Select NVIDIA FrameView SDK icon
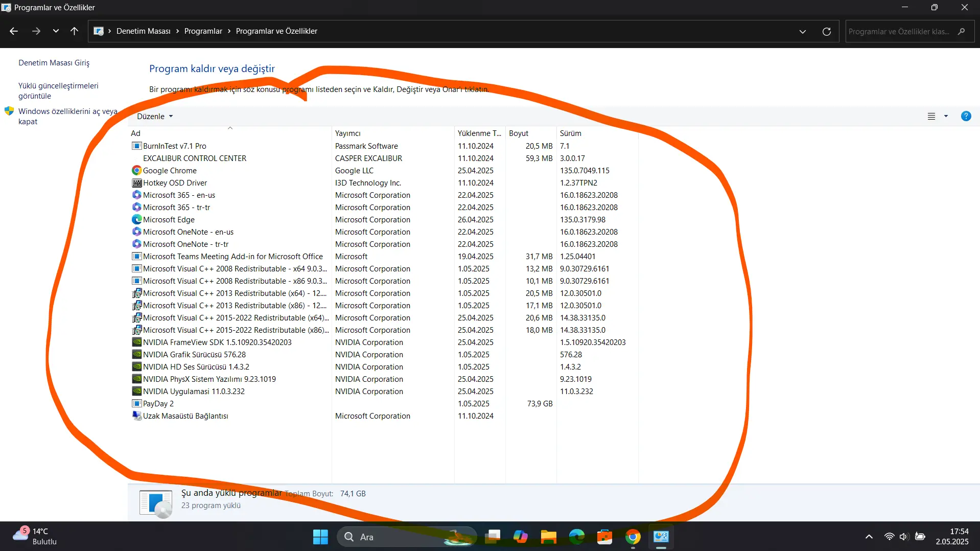 (136, 342)
